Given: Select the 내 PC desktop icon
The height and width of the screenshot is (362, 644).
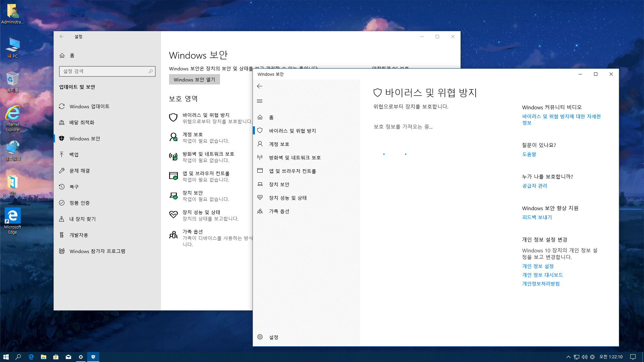Looking at the screenshot, I should click(13, 48).
